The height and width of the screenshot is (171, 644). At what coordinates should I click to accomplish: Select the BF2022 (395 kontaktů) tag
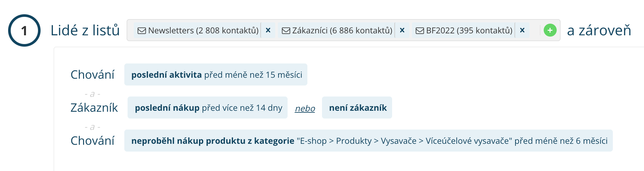pos(469,30)
